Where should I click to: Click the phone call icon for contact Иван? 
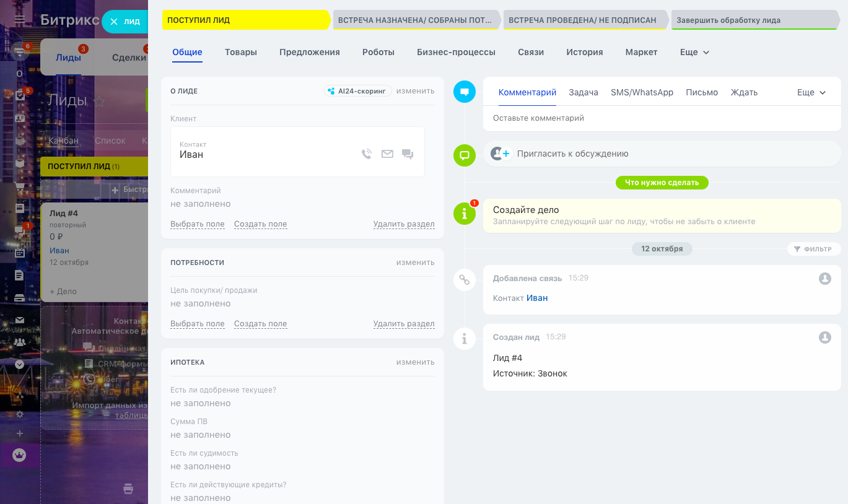(367, 154)
